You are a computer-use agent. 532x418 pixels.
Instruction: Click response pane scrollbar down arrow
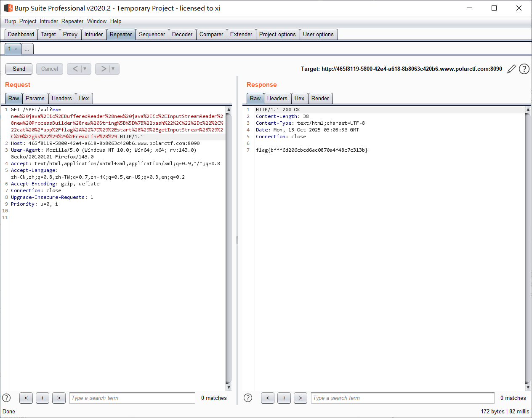pos(528,387)
